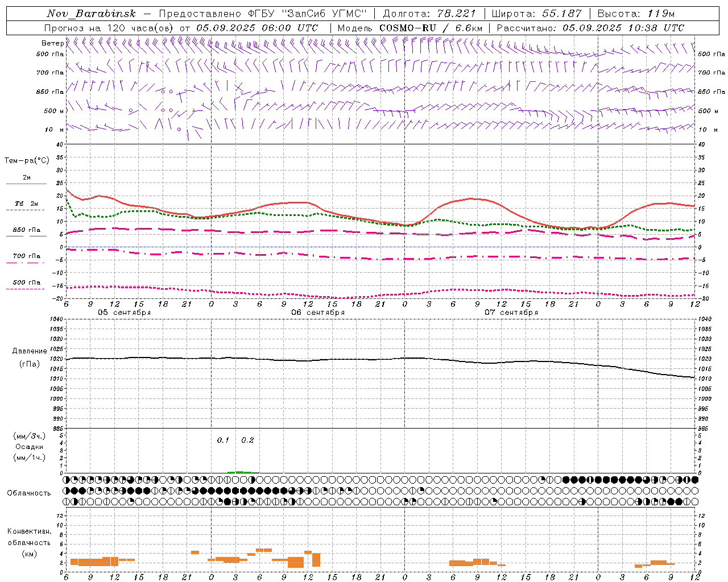Viewport: 728px width, 582px height.
Task: Select the latitude value Широта: 55.187
Action: pyautogui.click(x=536, y=14)
